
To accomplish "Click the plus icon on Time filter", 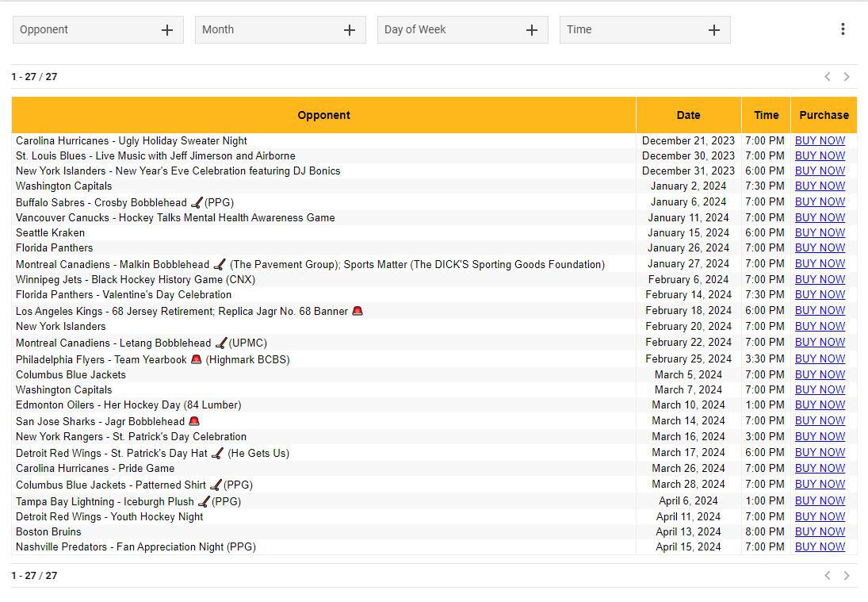I will click(714, 30).
